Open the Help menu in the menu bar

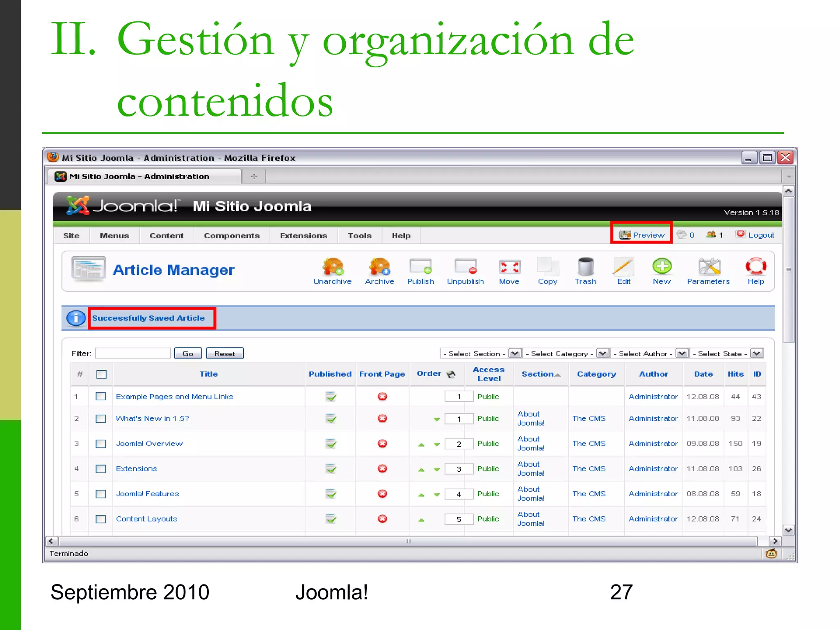[x=401, y=236]
